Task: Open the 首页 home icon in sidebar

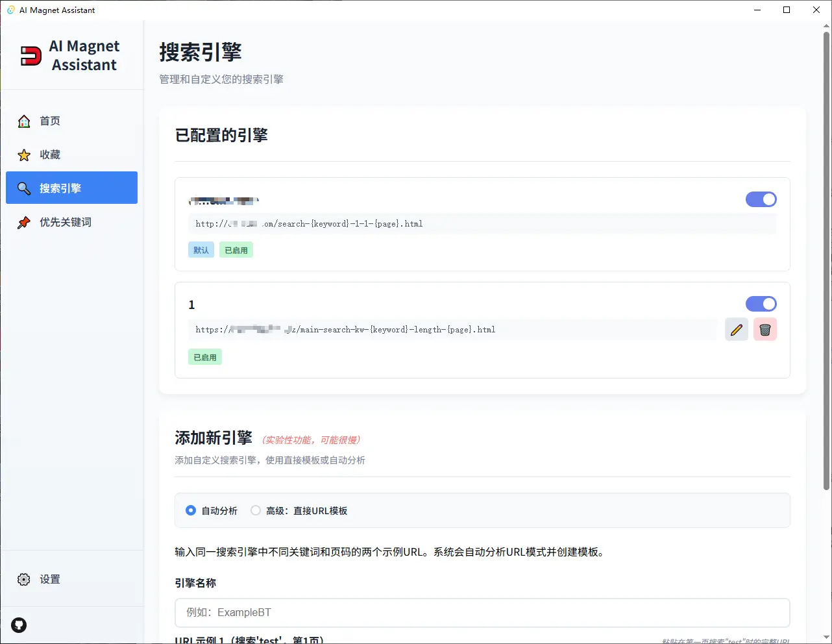Action: click(23, 121)
